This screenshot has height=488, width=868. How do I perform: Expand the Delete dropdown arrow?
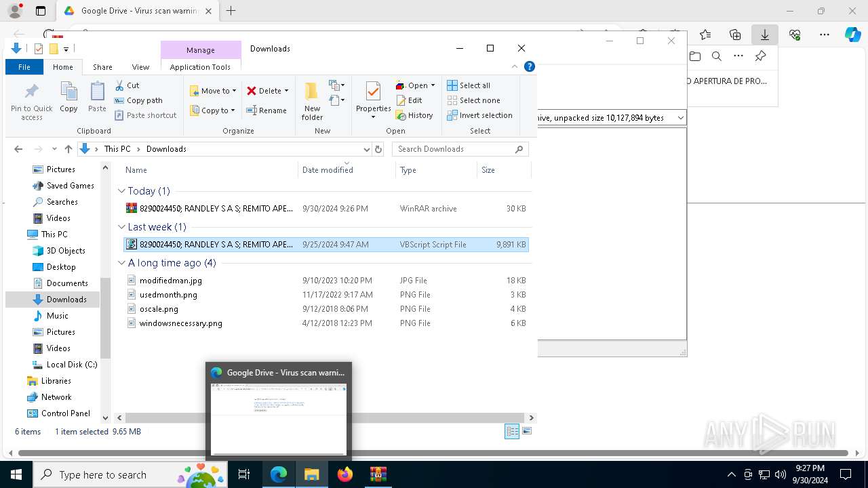(286, 91)
